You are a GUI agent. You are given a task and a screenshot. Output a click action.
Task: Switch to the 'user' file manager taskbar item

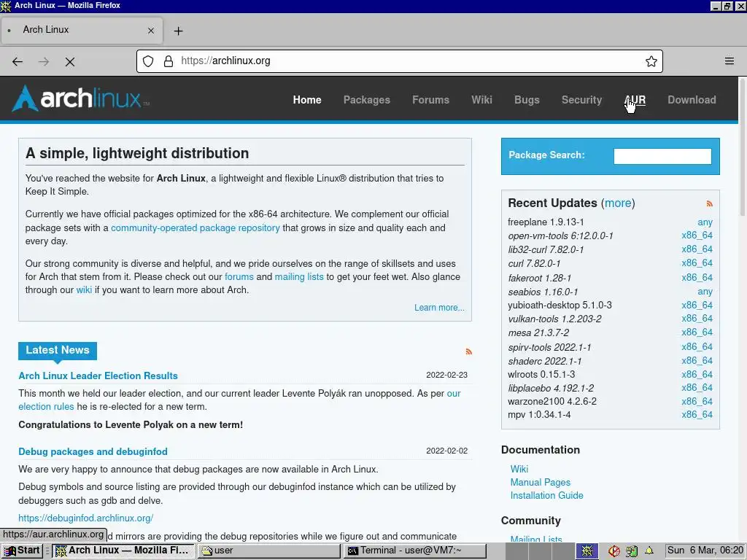[269, 551]
